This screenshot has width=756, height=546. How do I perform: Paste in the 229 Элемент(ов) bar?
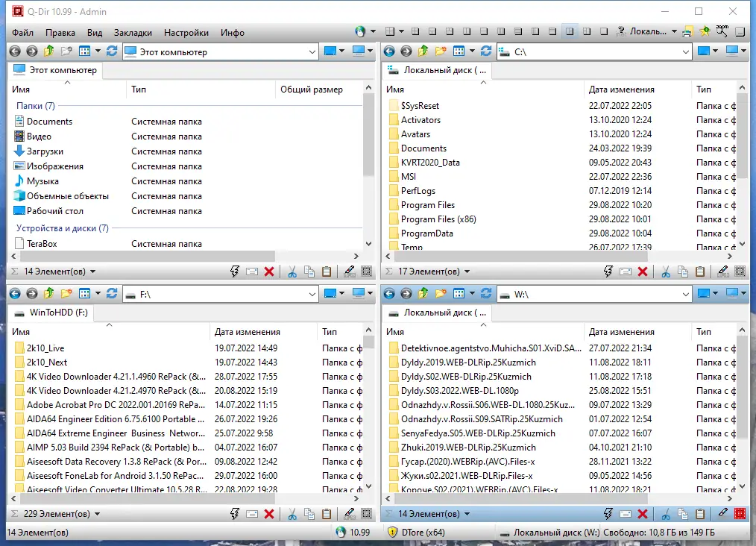pyautogui.click(x=327, y=514)
